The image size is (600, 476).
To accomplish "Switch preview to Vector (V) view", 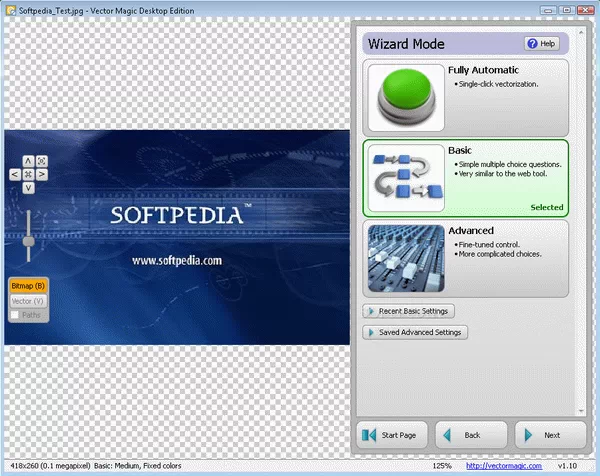I will 28,301.
